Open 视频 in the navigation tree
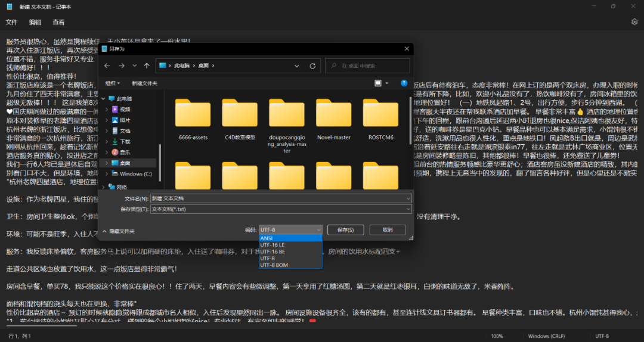Screen dimensions: 644x342 pos(125,109)
